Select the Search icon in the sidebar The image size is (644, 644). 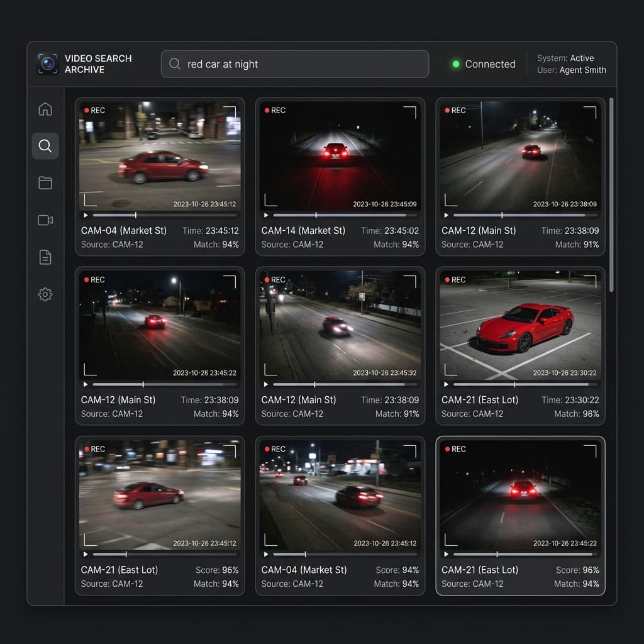[45, 146]
